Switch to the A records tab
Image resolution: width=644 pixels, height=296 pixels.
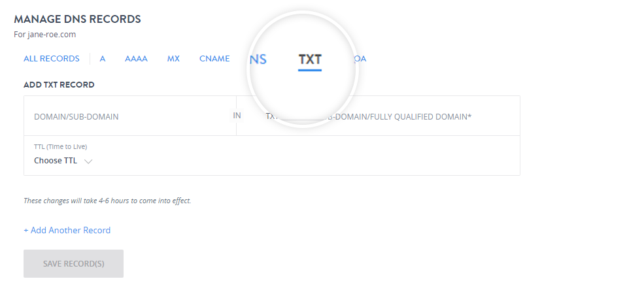click(103, 59)
